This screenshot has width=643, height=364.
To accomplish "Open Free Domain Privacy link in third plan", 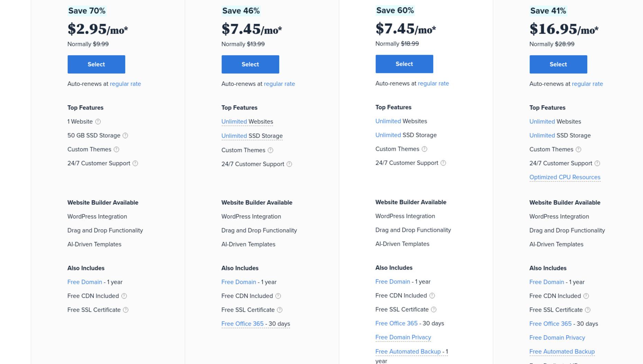I will 403,337.
